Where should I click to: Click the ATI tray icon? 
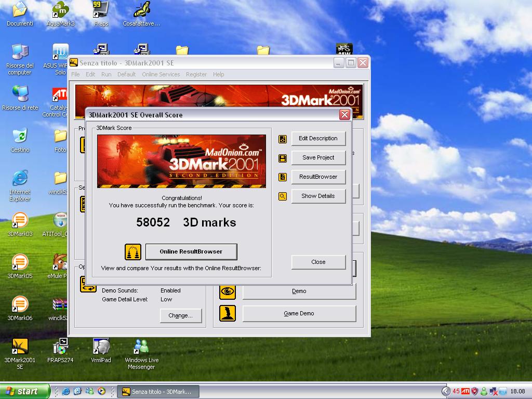(465, 391)
